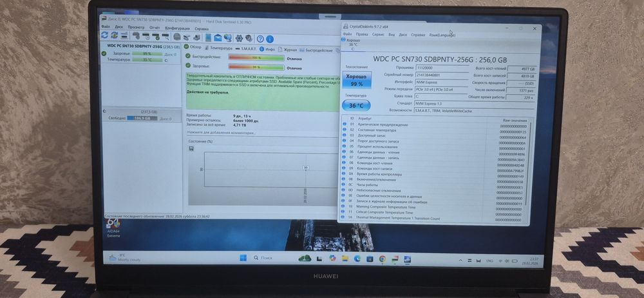Viewport: 644px width, 298px height.
Task: Open Отчёт menu in Hard Disk Sentinel
Action: 155,28
